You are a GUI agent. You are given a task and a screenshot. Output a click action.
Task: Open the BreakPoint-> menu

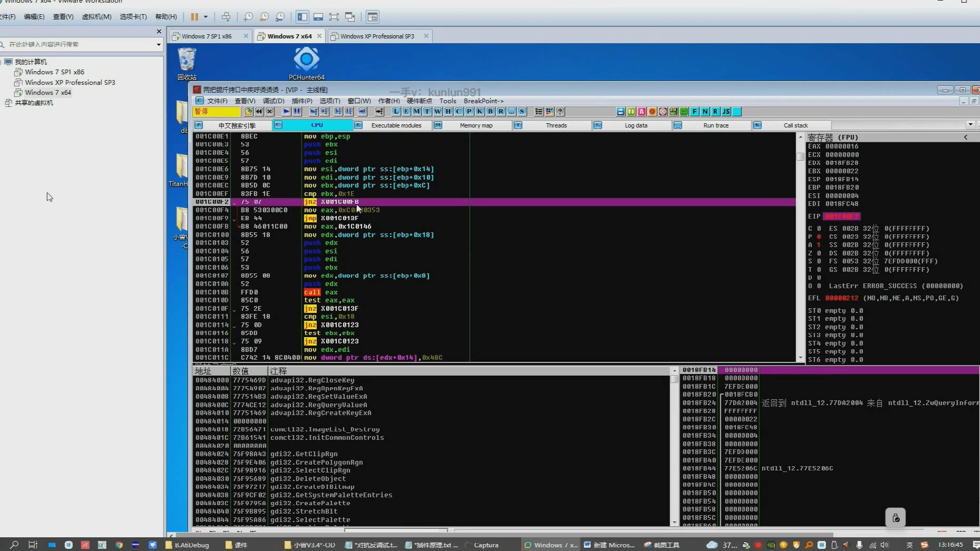[483, 101]
